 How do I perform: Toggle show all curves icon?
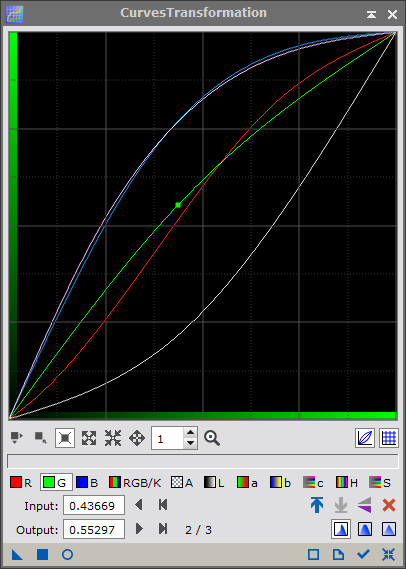click(x=364, y=438)
